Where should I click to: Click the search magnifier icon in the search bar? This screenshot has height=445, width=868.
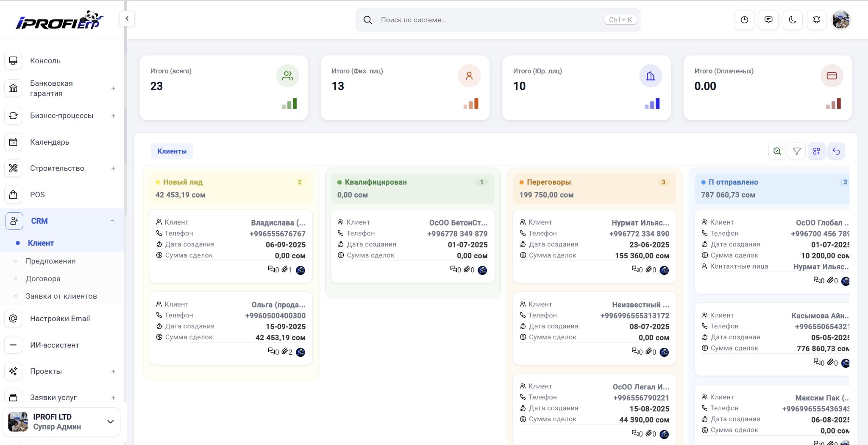click(x=367, y=20)
